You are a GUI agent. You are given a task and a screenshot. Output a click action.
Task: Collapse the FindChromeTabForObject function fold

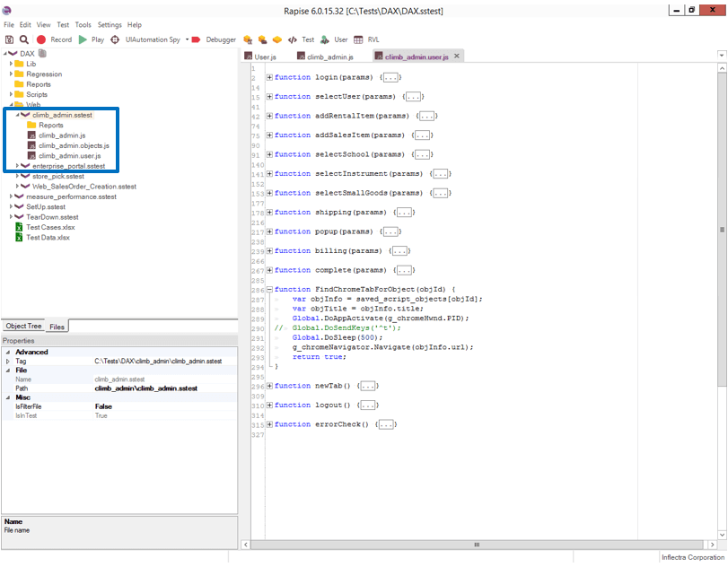(269, 290)
